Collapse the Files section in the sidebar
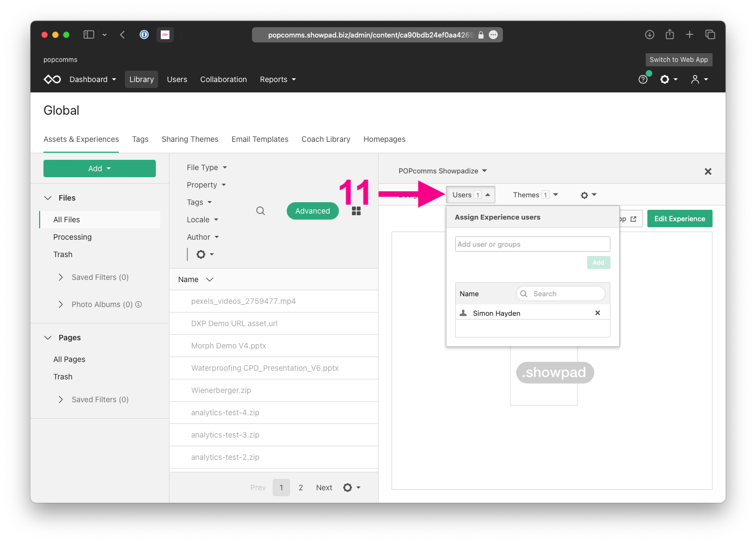 pyautogui.click(x=47, y=197)
